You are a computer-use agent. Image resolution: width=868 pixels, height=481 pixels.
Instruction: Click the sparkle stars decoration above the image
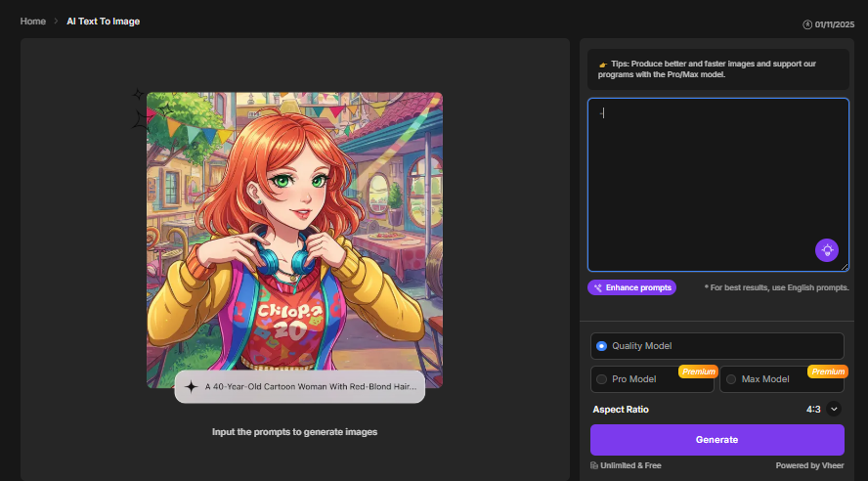[144, 111]
